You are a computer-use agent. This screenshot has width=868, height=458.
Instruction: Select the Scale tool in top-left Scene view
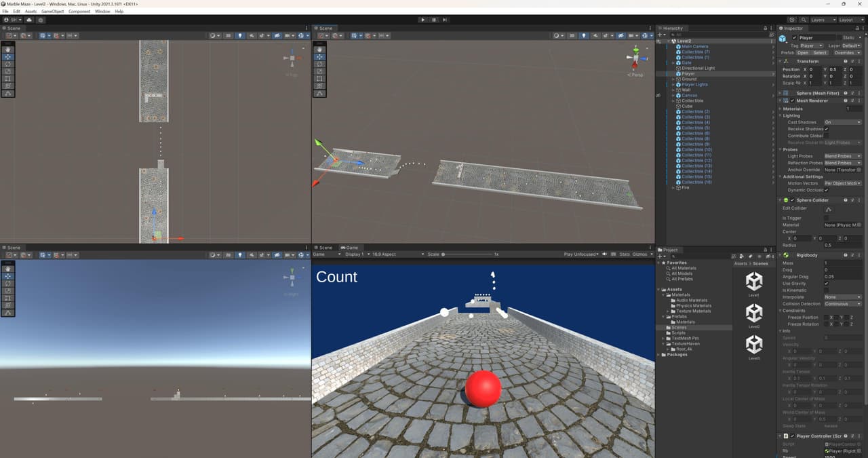point(8,72)
